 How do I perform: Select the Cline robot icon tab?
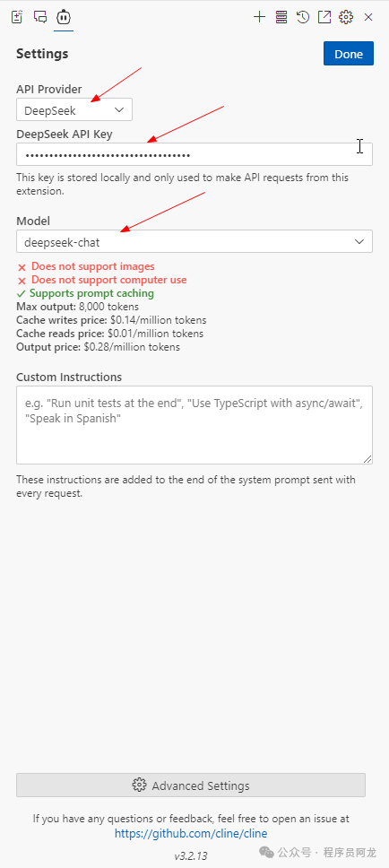(x=64, y=17)
